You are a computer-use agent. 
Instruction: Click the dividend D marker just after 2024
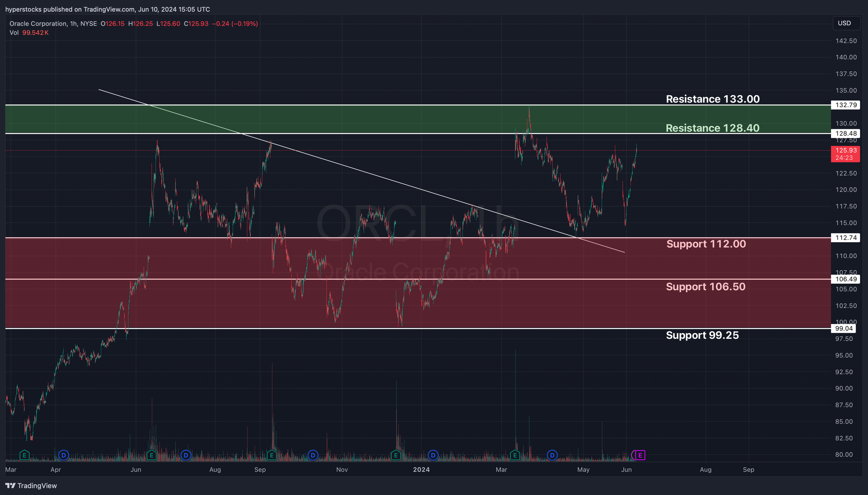(433, 455)
